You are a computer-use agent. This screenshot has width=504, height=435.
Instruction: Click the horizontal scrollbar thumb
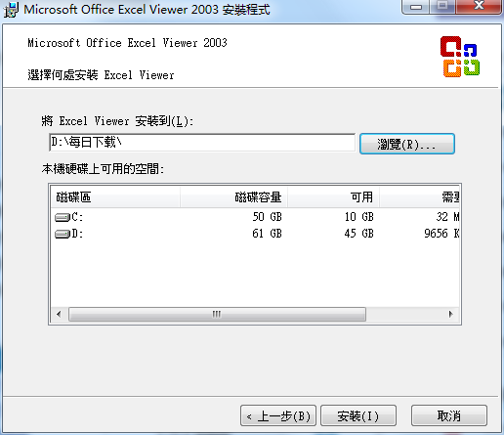217,314
